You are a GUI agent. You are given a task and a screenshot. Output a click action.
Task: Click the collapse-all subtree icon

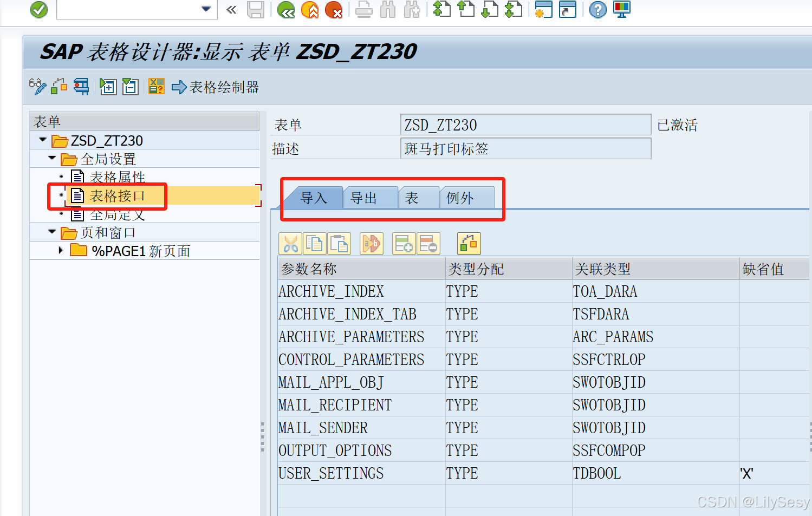pyautogui.click(x=130, y=87)
